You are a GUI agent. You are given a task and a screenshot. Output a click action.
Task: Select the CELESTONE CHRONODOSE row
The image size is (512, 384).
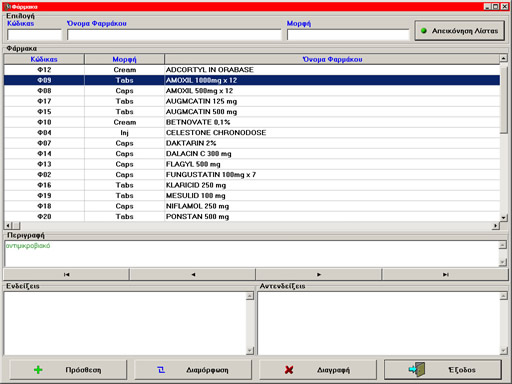252,133
